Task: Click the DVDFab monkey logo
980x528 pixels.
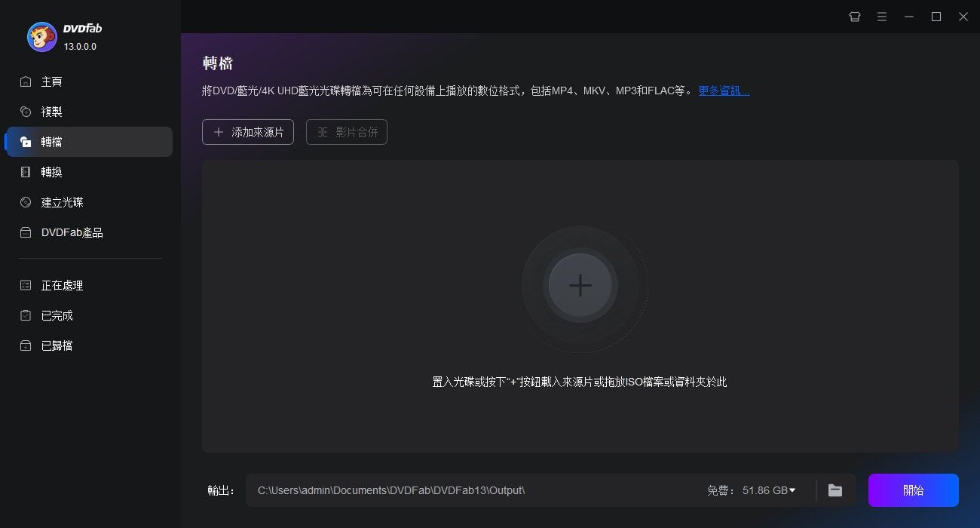Action: pos(42,37)
